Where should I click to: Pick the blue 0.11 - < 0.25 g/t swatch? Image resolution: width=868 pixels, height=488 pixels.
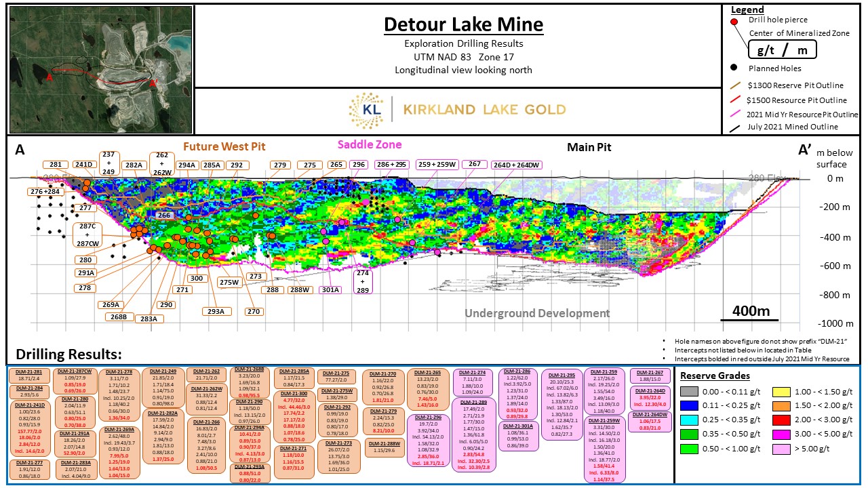click(x=690, y=405)
